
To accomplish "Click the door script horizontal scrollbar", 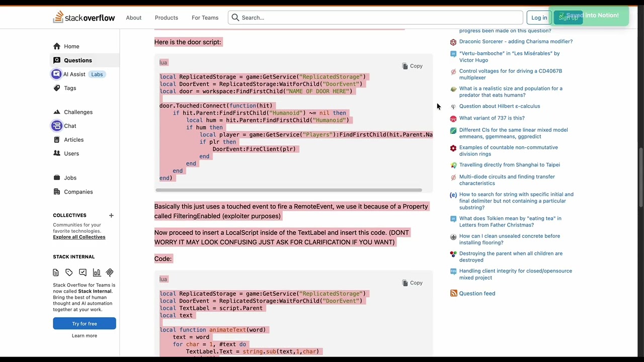I will point(289,190).
